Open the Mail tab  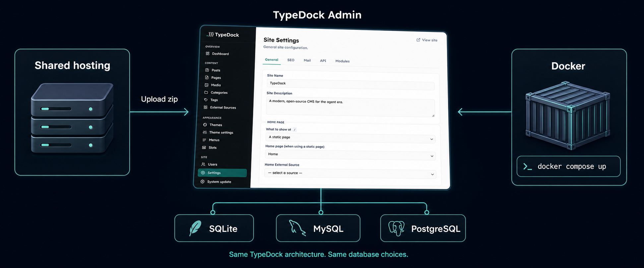point(307,60)
